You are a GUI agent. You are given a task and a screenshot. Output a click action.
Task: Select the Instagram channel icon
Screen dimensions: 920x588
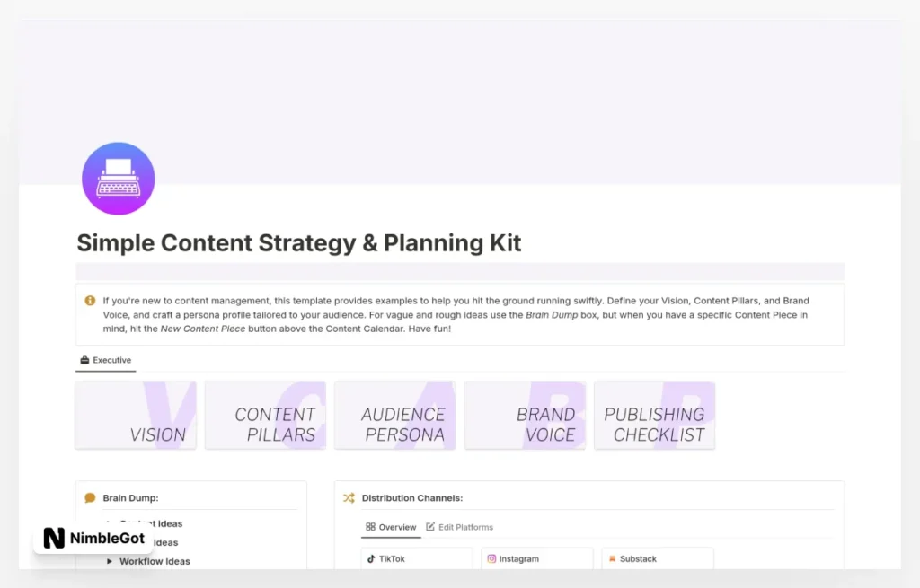pyautogui.click(x=491, y=558)
